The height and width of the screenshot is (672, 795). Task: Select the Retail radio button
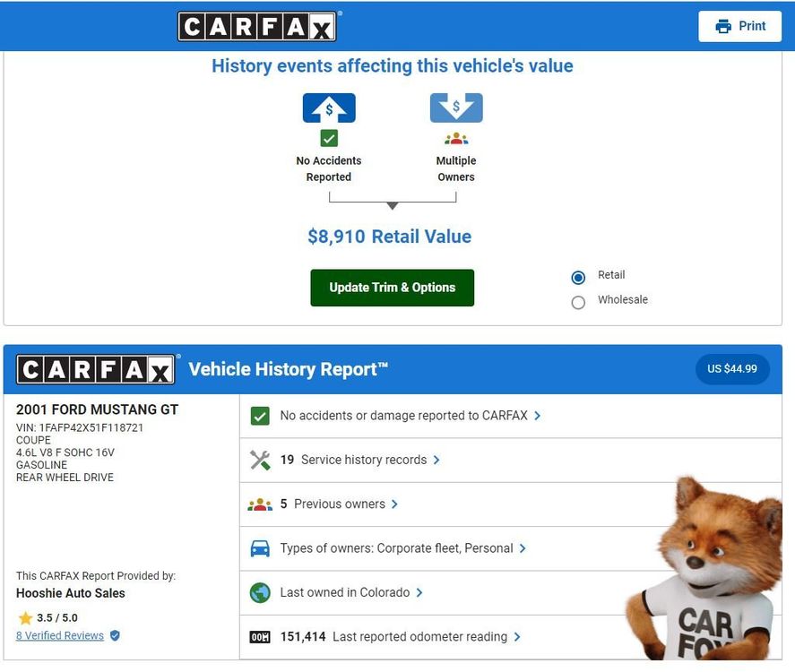(578, 277)
